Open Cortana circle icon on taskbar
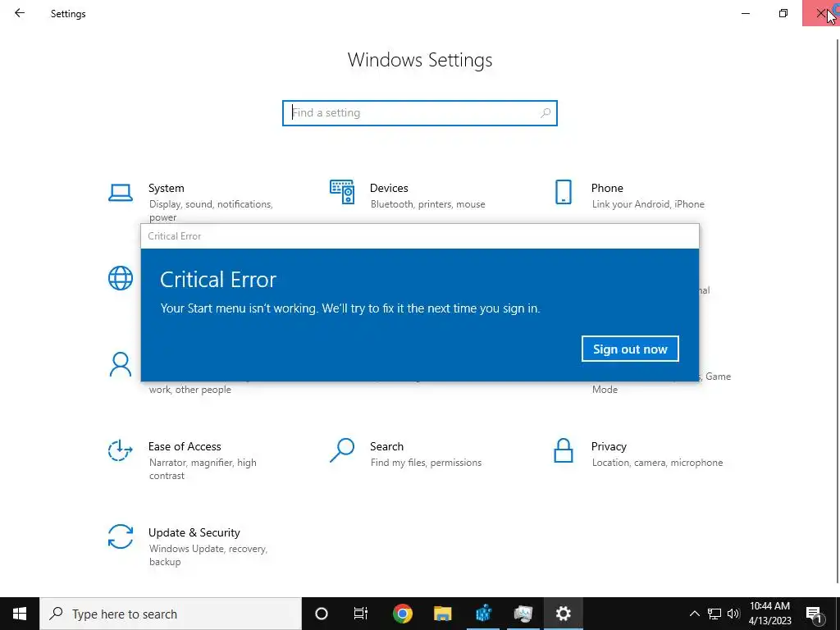 coord(322,614)
